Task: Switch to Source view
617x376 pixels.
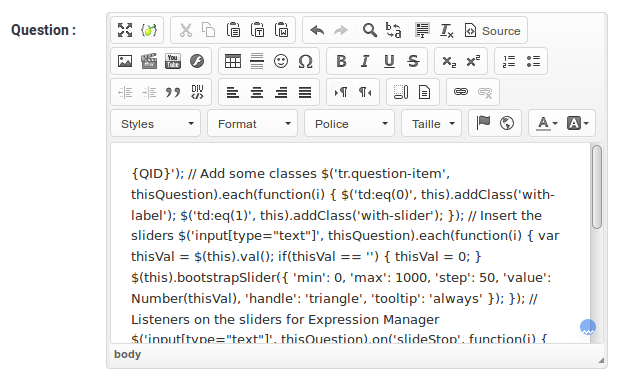Action: pos(492,30)
